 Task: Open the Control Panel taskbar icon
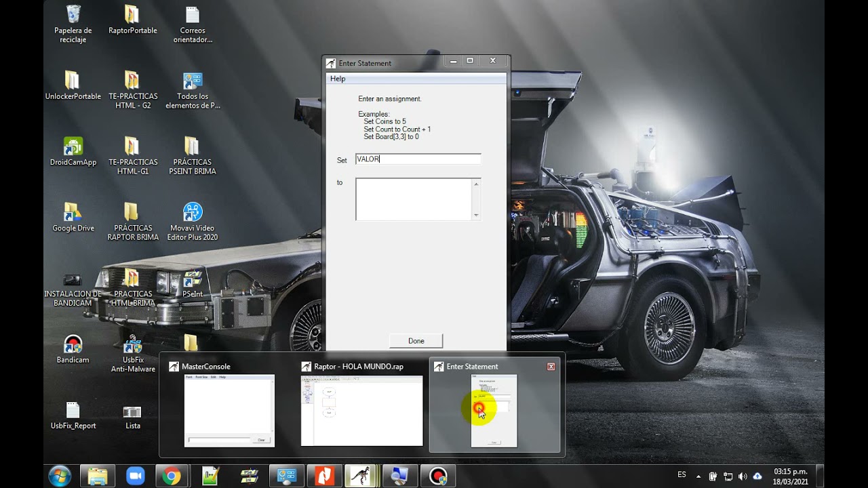[x=285, y=476]
